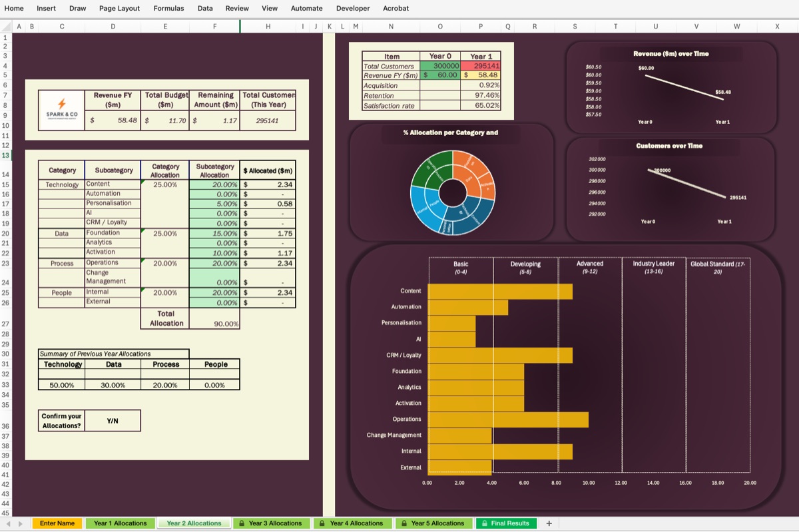Select the Y/N confirmation cell
This screenshot has width=799, height=532.
(113, 421)
